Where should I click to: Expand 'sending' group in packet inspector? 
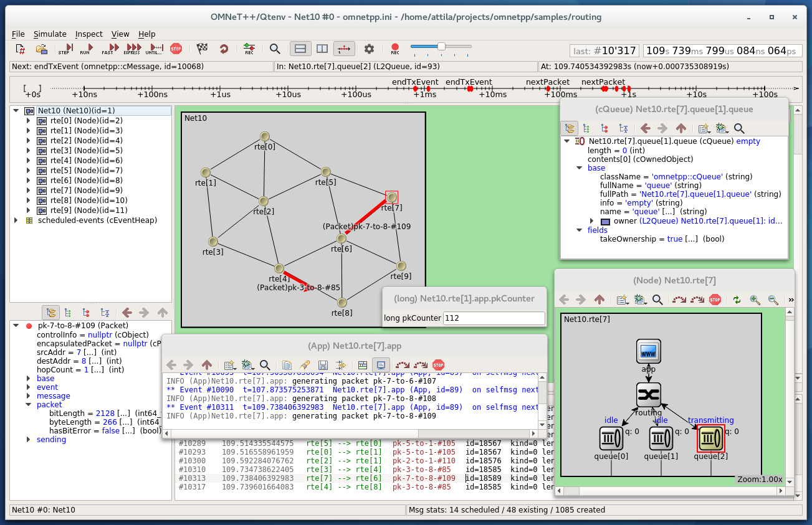[29, 440]
